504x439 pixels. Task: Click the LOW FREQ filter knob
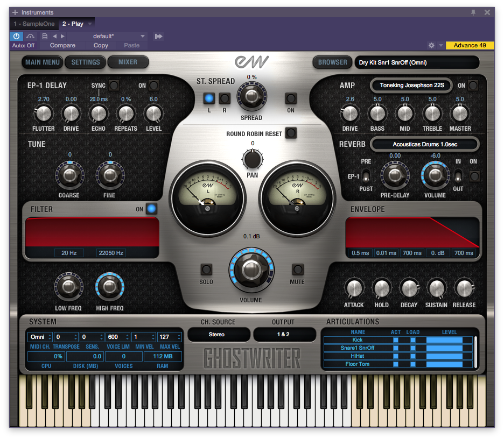68,287
